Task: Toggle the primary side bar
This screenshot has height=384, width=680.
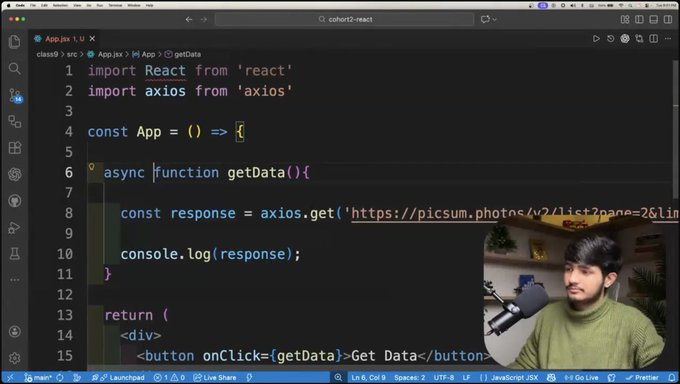Action: [639, 19]
